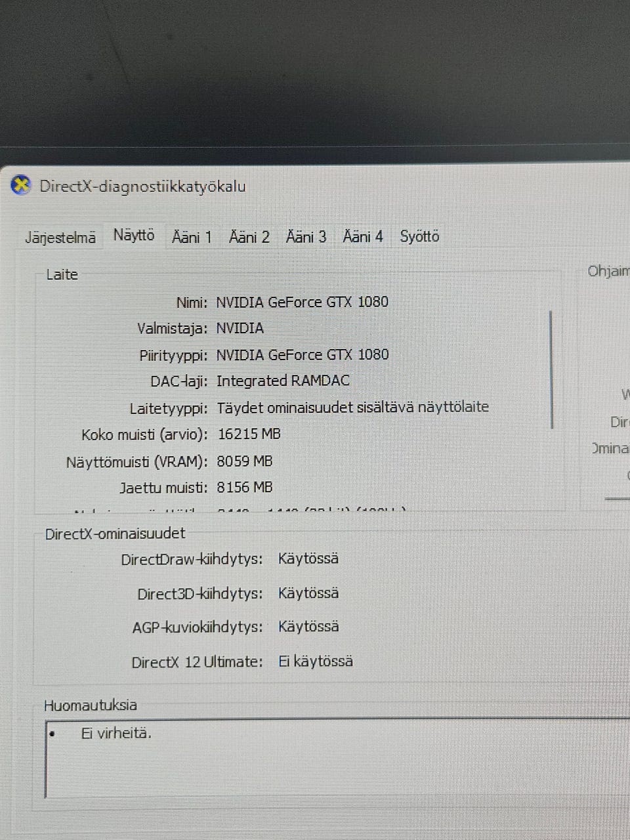Click the DirectX diagnostic tool title icon

tap(21, 186)
